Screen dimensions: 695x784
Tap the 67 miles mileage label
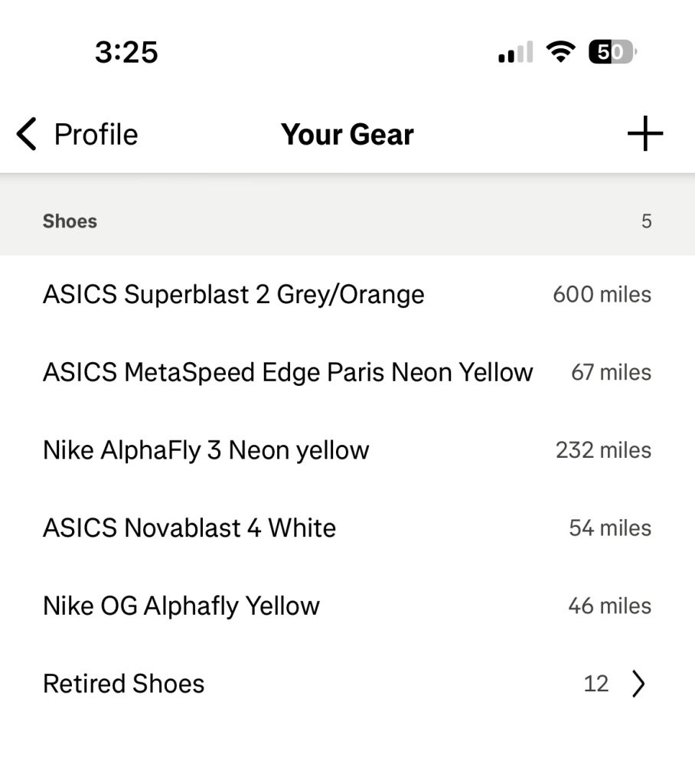point(611,373)
